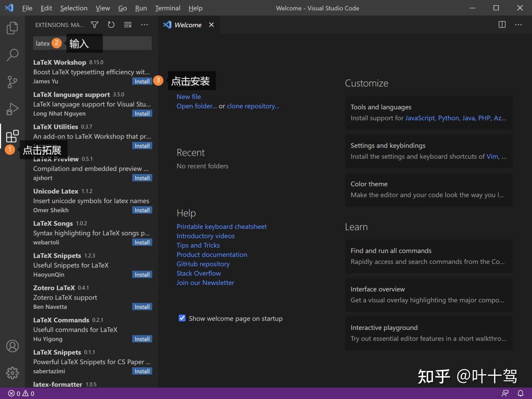The image size is (532, 399).
Task: Show errors and warnings in status bar
Action: [21, 393]
